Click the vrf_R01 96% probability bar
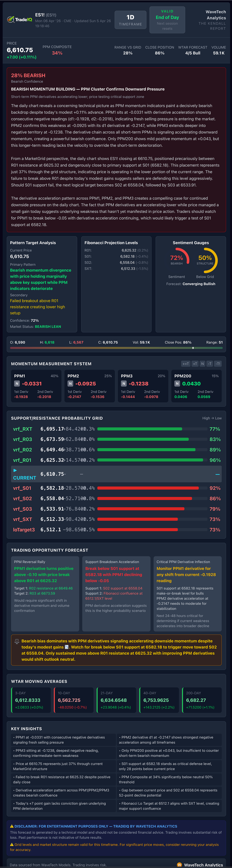 pyautogui.click(x=152, y=460)
